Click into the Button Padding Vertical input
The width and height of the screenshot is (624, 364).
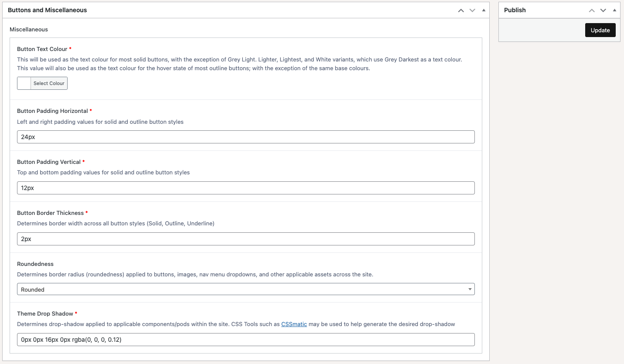click(x=246, y=188)
